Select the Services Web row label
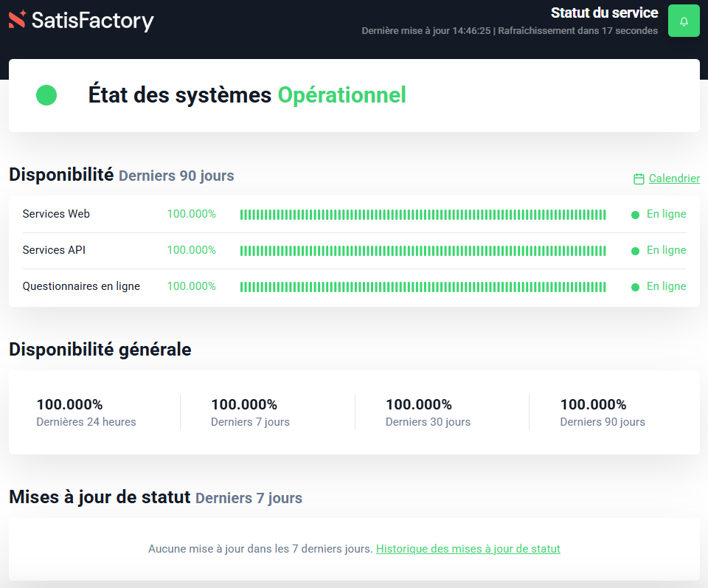708x588 pixels. 56,214
